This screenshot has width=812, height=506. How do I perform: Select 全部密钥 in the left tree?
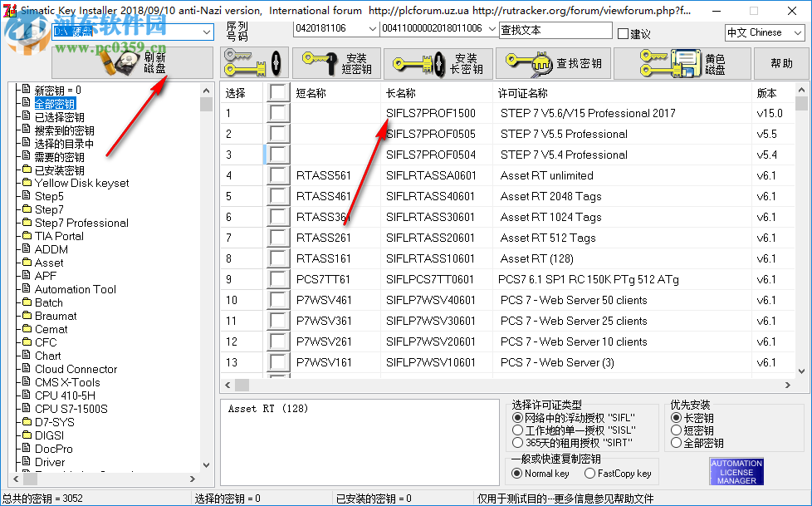tap(54, 103)
